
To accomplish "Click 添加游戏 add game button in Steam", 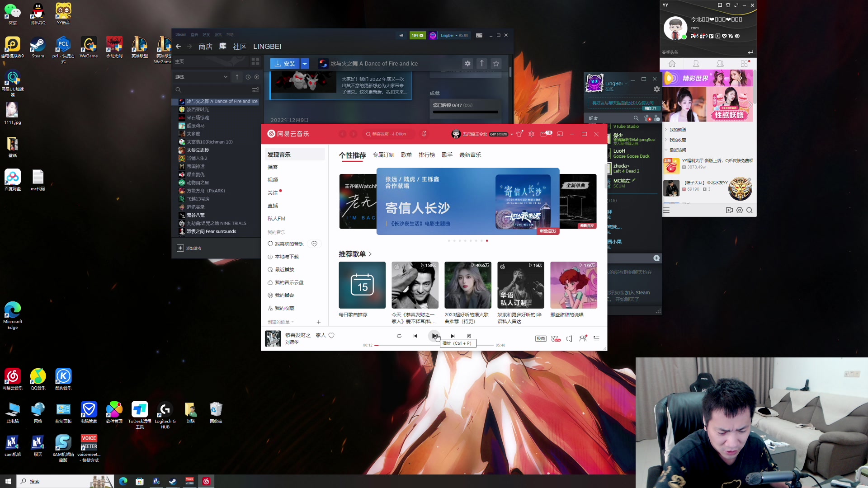I will [x=189, y=248].
